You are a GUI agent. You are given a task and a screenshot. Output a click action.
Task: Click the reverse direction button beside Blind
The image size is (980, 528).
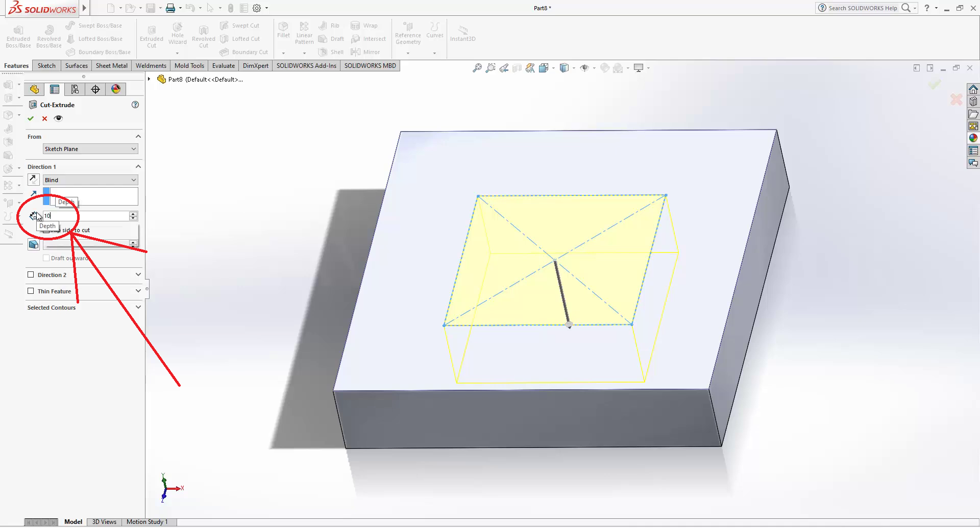coord(33,180)
